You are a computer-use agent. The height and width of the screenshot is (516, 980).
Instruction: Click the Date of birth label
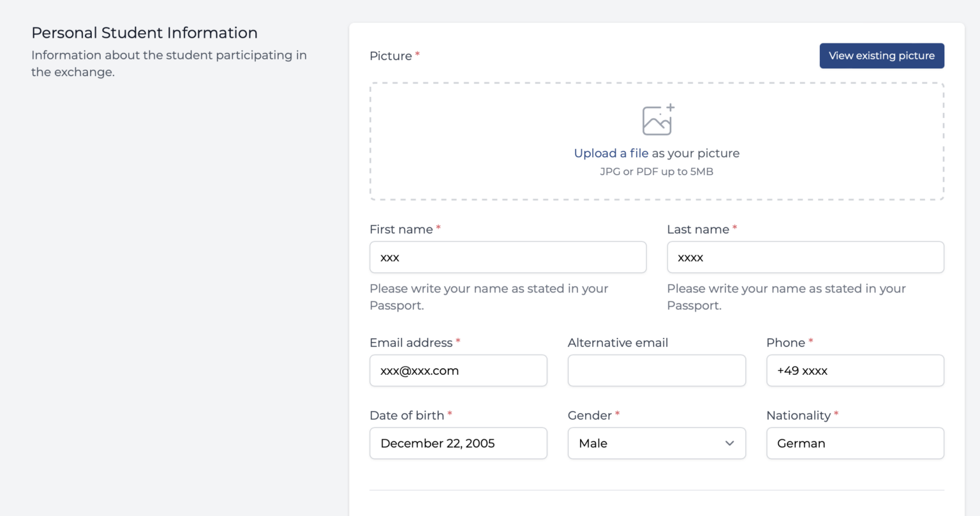pyautogui.click(x=406, y=416)
